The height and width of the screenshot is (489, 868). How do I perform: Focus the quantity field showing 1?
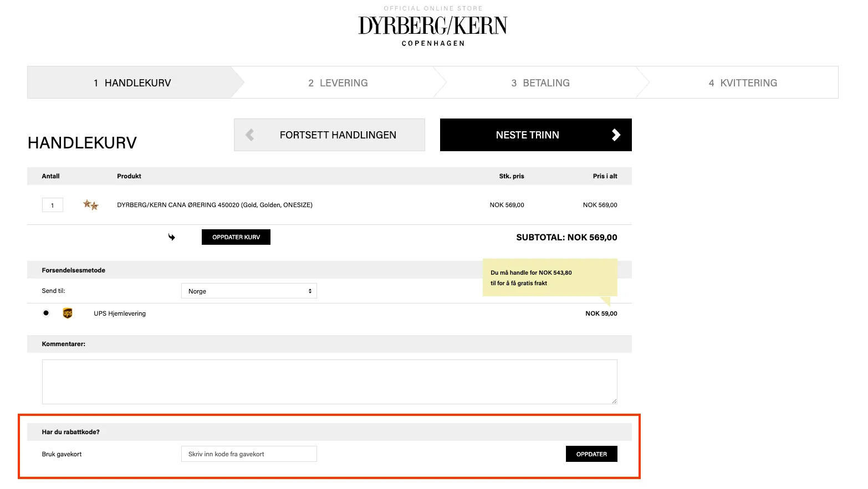(x=53, y=205)
